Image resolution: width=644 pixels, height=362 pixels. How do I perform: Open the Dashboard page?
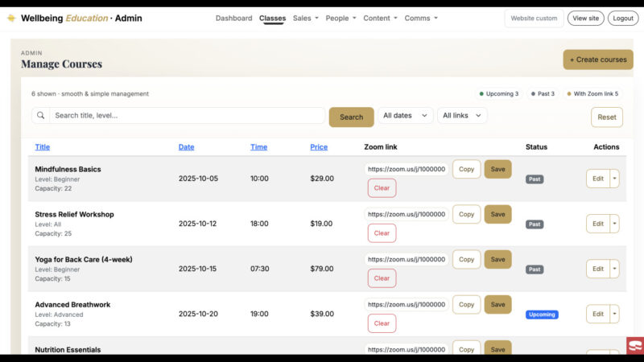coord(233,18)
